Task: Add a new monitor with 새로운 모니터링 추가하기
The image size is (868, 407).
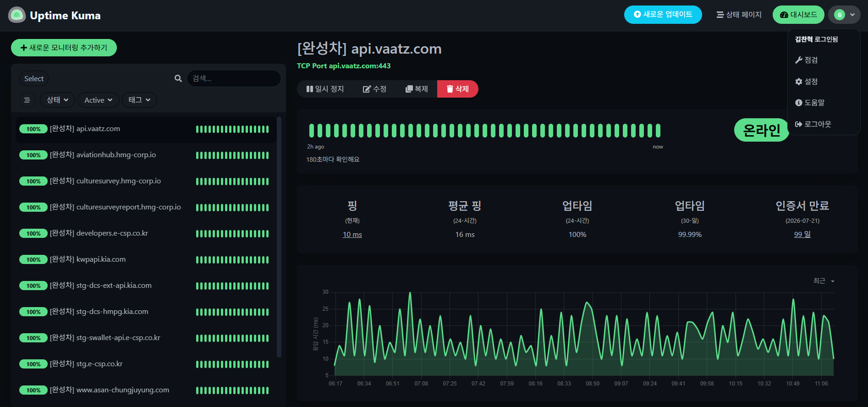Action: tap(64, 48)
